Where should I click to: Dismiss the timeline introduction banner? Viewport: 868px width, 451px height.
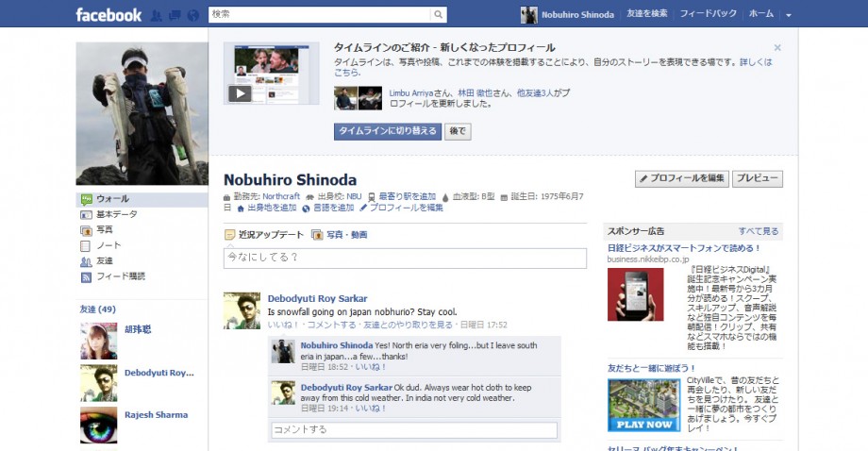(x=777, y=48)
